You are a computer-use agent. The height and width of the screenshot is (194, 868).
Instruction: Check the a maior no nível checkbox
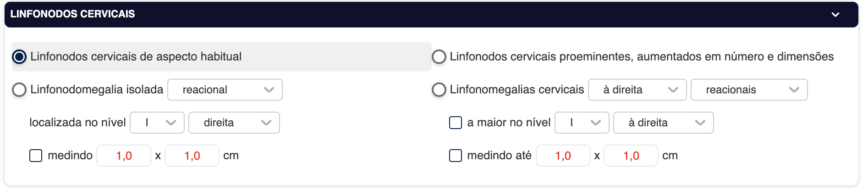click(456, 123)
